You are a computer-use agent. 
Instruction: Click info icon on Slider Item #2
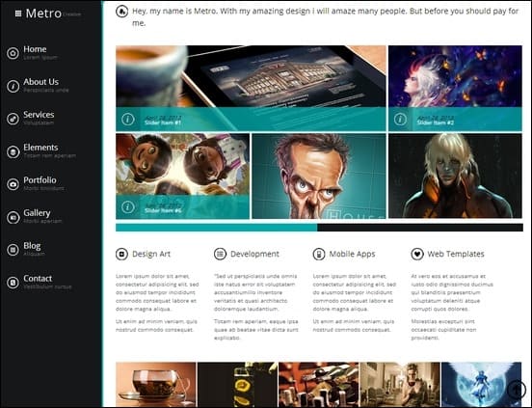pos(400,120)
